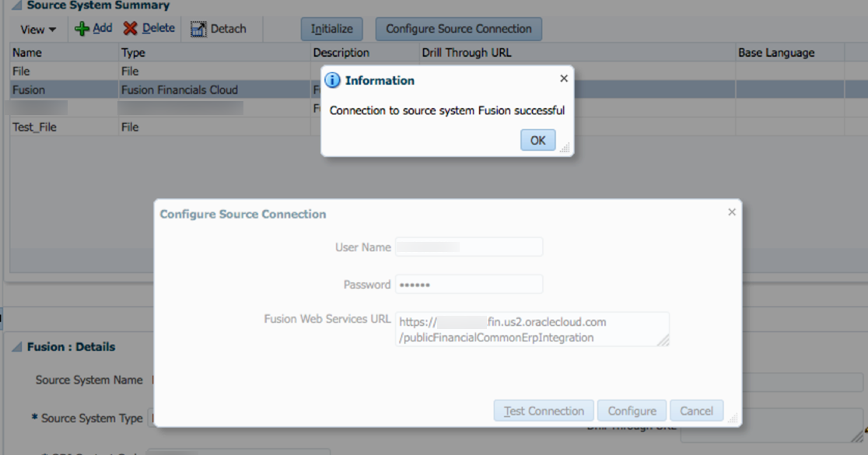Click Configure to save the connection
This screenshot has height=455, width=868.
631,411
